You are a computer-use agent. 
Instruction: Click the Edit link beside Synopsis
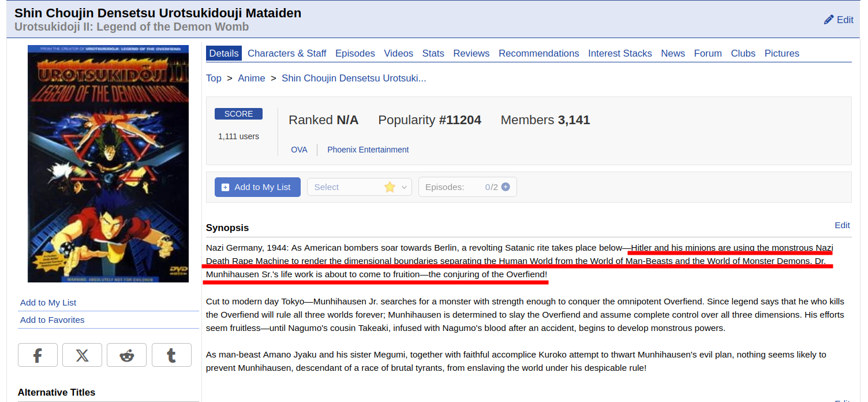pos(843,225)
